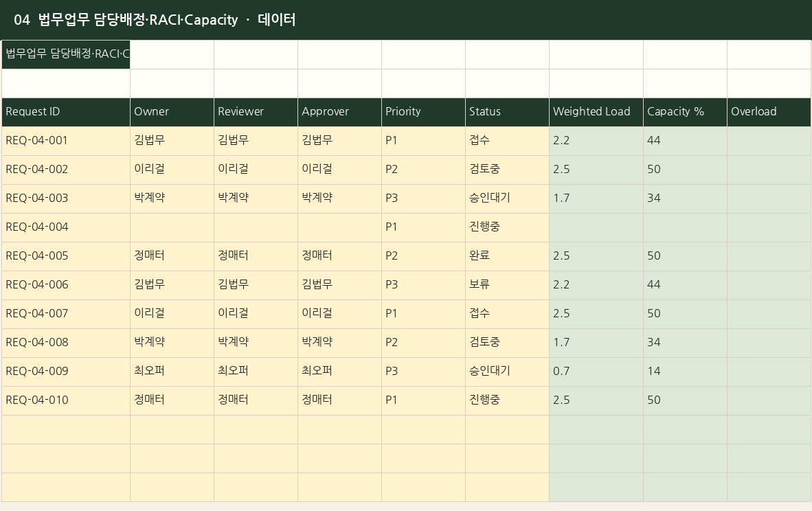
Task: Click cell REQ-04-002
Action: [66, 170]
